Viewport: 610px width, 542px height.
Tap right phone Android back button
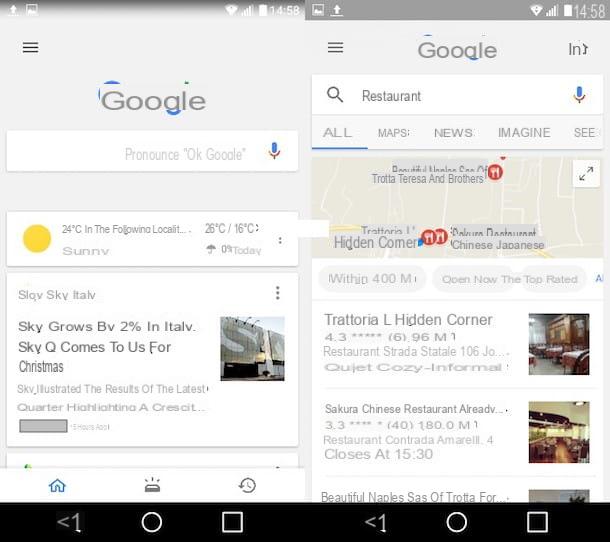[376, 522]
